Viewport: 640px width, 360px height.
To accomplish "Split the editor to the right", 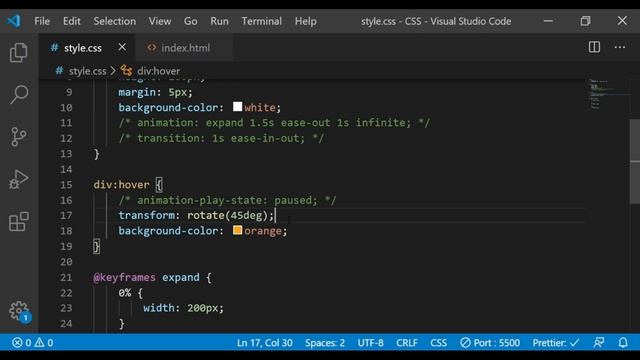I will [x=594, y=47].
